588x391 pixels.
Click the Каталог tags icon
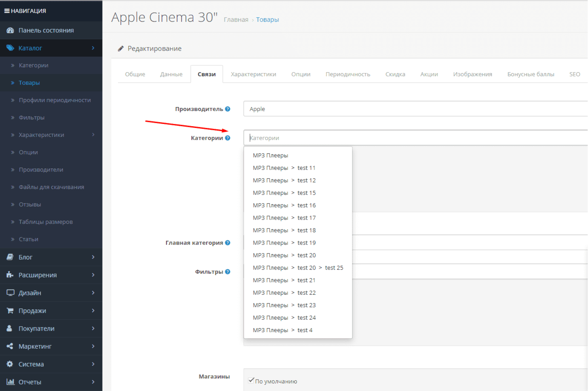click(x=10, y=48)
